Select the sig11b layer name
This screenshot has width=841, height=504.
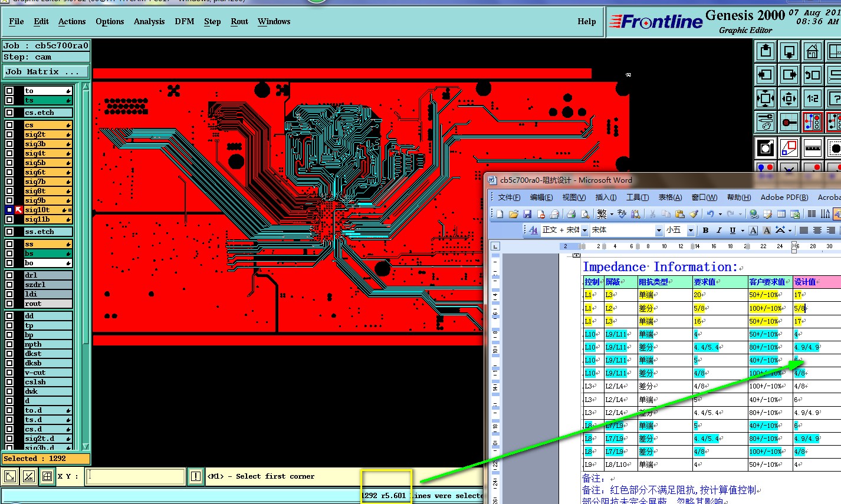click(x=48, y=219)
